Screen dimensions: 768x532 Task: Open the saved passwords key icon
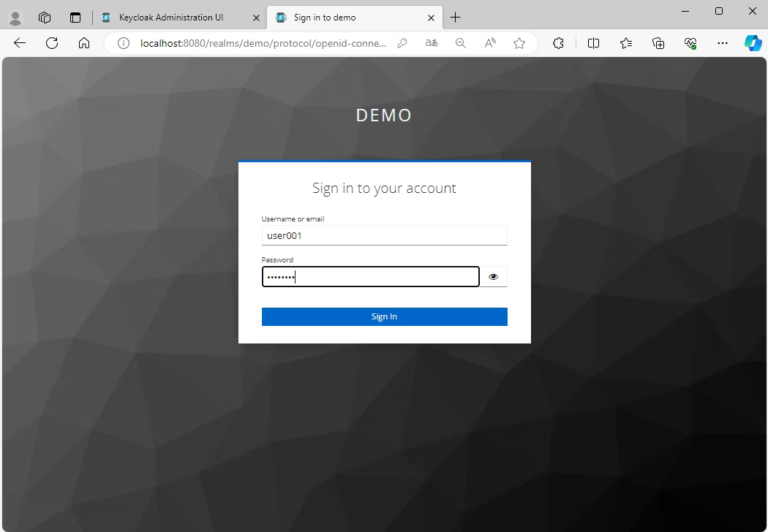(x=402, y=43)
